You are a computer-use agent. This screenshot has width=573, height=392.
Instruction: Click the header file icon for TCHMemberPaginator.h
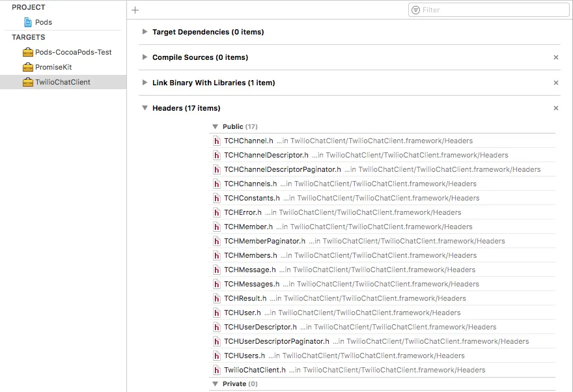point(217,241)
